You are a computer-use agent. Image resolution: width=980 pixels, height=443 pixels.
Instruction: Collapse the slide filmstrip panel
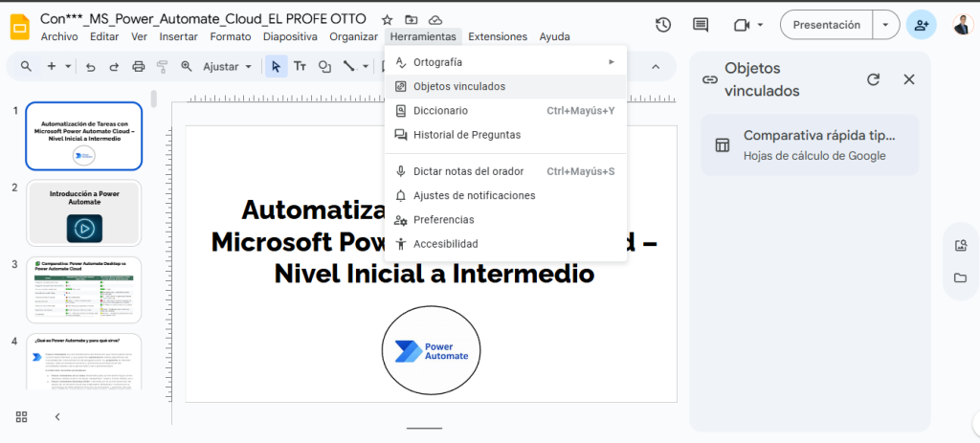coord(57,416)
